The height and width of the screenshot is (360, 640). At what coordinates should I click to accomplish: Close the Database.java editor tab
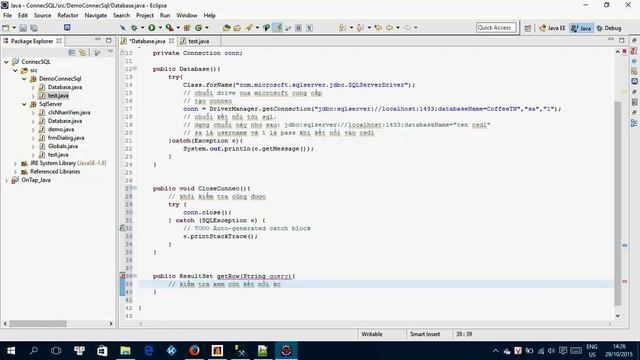click(x=171, y=41)
